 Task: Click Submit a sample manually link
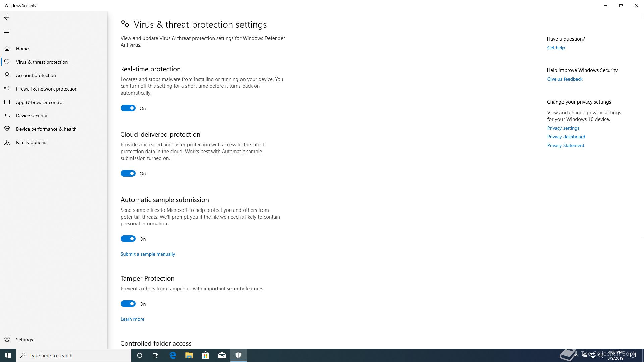(148, 254)
